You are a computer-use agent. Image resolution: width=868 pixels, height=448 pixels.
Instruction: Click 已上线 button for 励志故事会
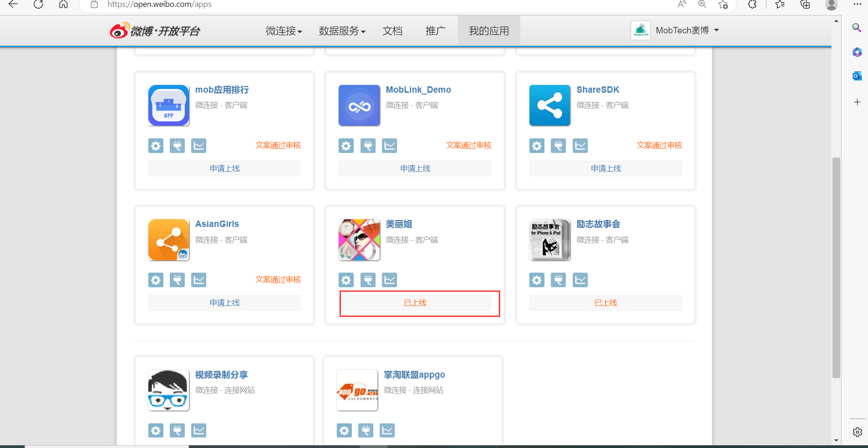pos(606,303)
